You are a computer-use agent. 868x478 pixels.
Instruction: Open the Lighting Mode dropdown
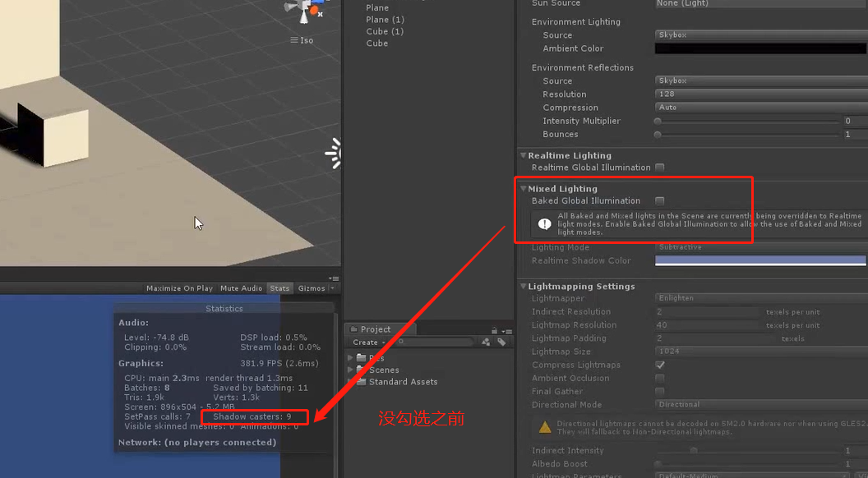(x=759, y=246)
